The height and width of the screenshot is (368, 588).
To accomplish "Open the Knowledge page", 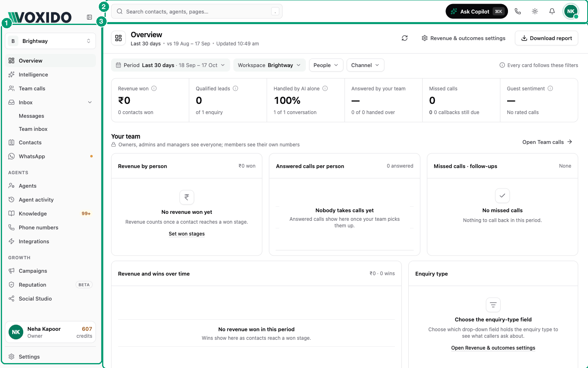I will click(x=50, y=213).
